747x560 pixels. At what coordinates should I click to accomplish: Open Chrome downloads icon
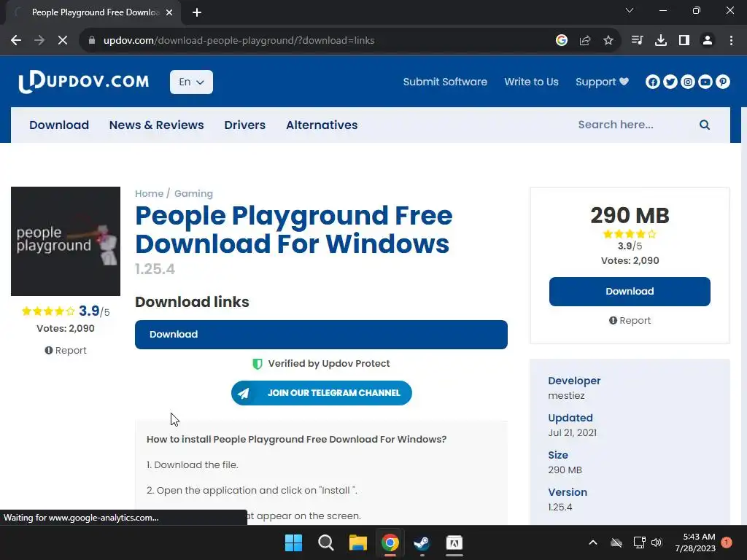click(x=661, y=41)
